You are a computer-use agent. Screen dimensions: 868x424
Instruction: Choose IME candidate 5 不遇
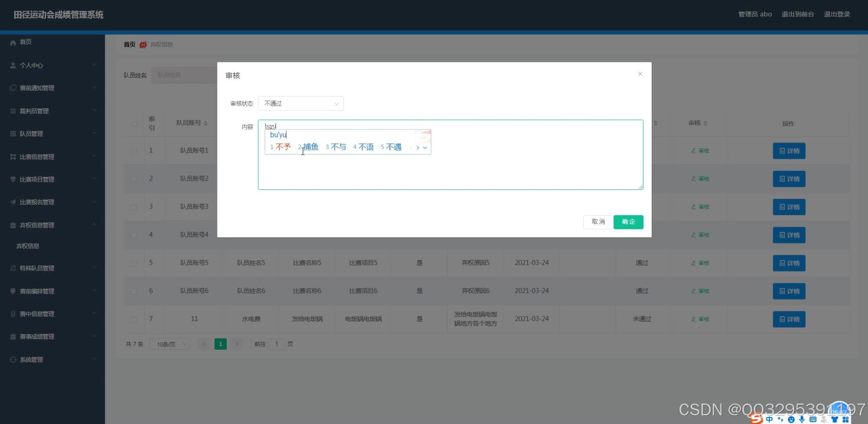[391, 147]
